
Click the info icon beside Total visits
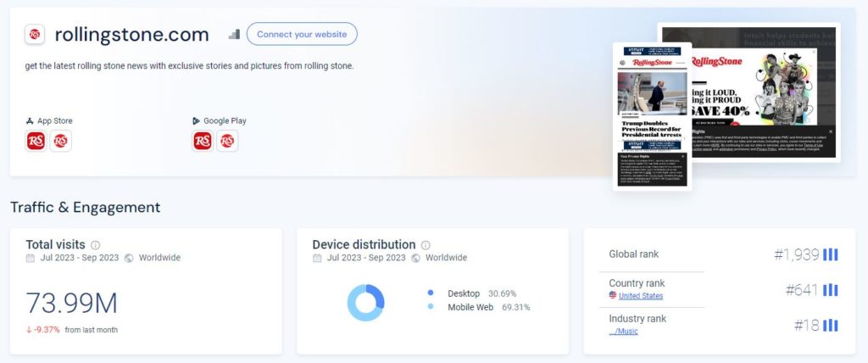coord(95,245)
